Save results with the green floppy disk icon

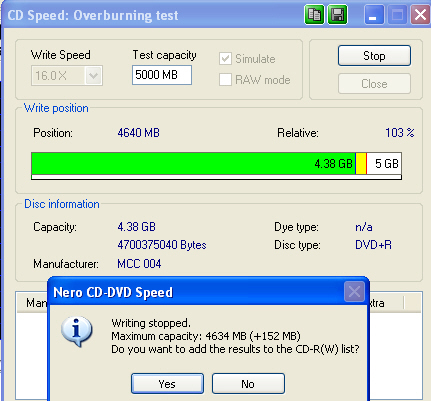337,15
